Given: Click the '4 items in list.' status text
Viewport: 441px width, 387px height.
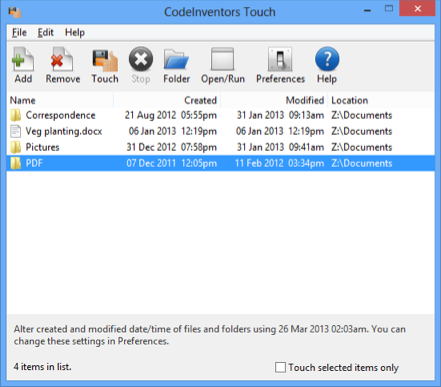Looking at the screenshot, I should (x=42, y=367).
